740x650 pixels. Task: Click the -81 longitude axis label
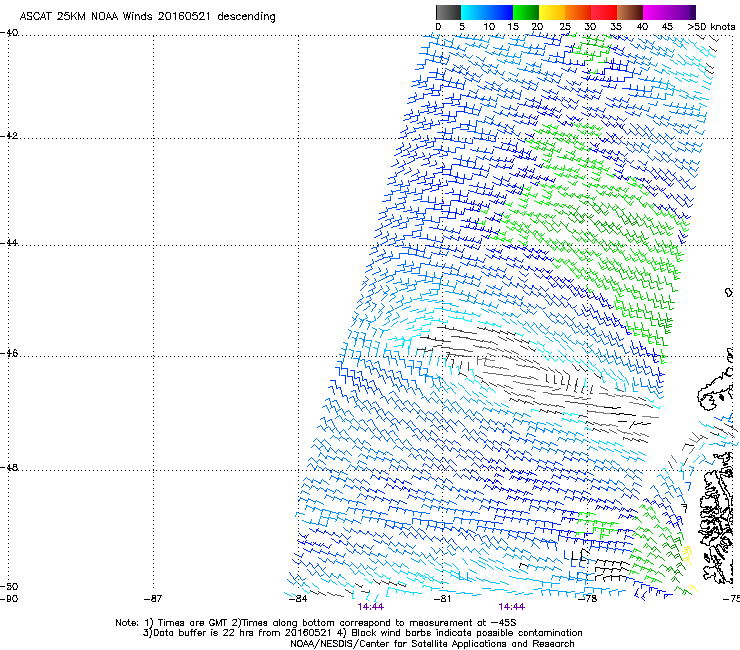pyautogui.click(x=442, y=599)
